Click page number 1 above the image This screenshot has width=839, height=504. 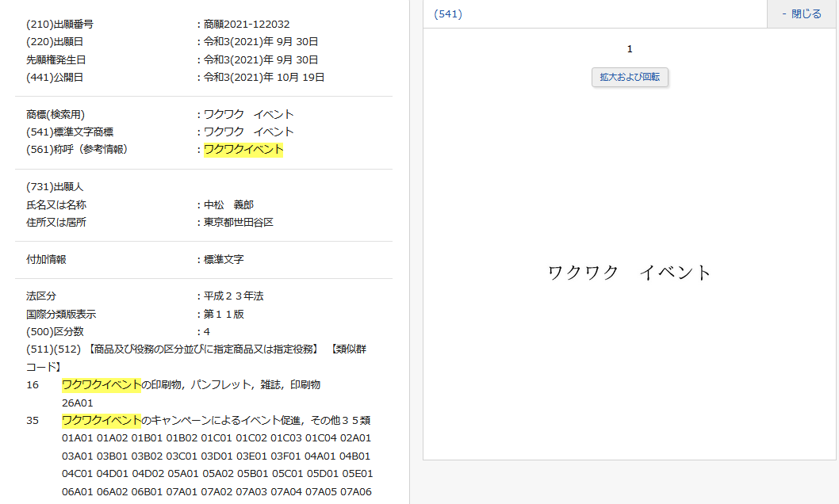pyautogui.click(x=630, y=49)
